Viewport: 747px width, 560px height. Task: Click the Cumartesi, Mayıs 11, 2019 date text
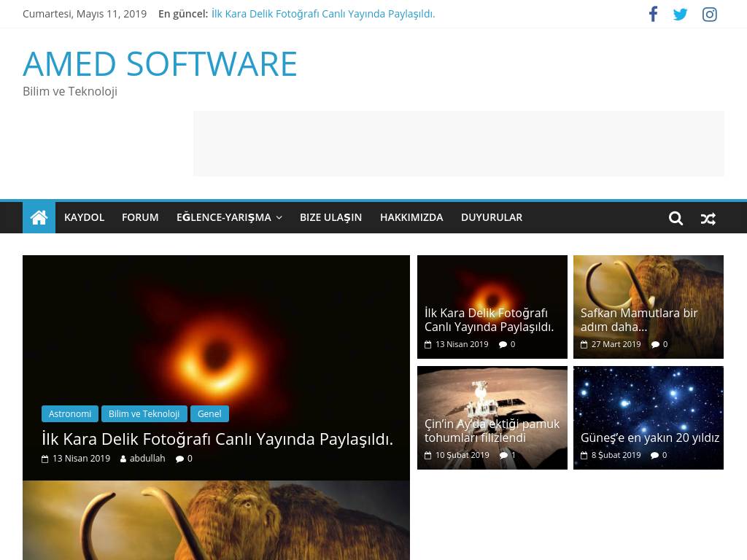click(x=85, y=14)
